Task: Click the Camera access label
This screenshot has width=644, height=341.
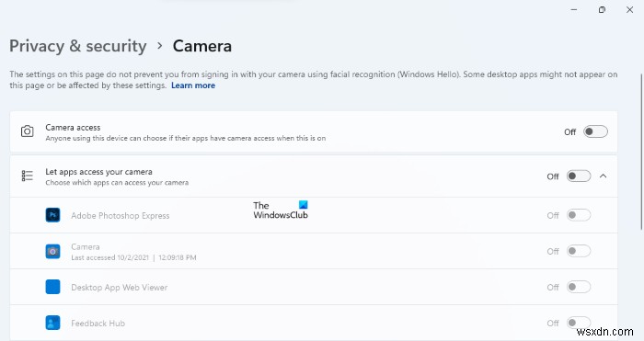Action: 73,128
